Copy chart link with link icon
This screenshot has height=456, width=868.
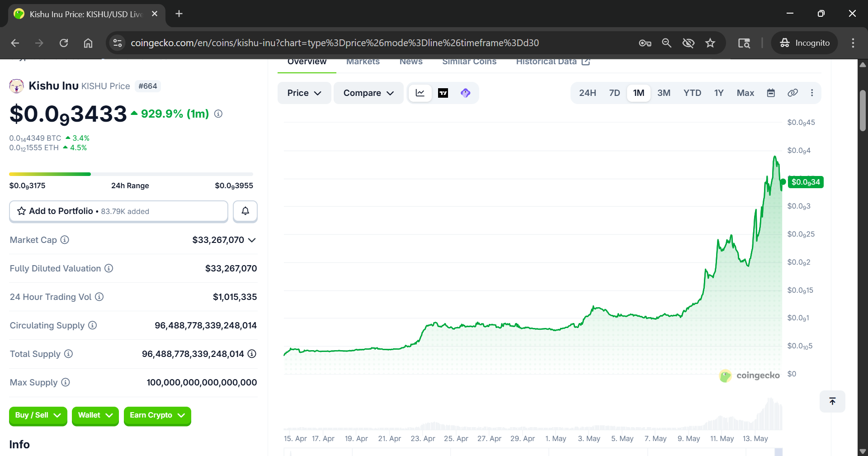(793, 93)
